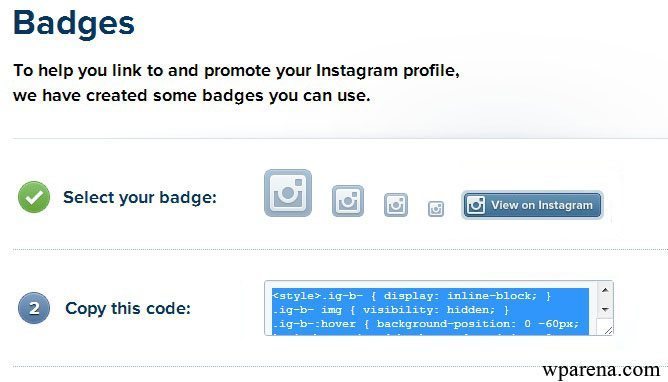Click the Instagram profile description paragraph
The width and height of the screenshot is (668, 382).
[x=236, y=83]
